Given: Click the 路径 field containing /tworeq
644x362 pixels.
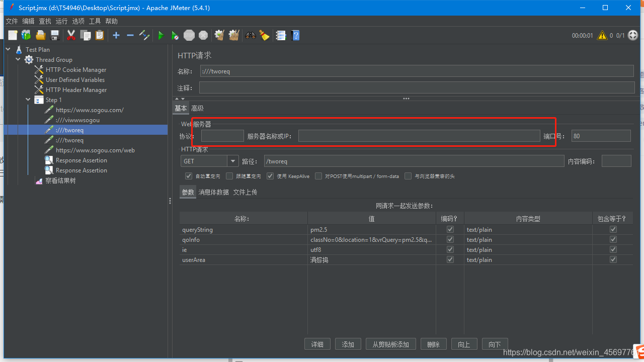Looking at the screenshot, I should coord(414,161).
